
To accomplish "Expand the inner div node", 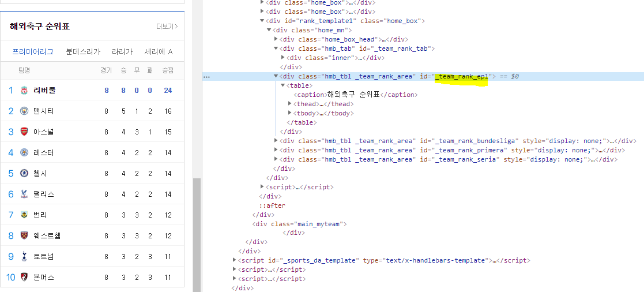I will coord(283,58).
